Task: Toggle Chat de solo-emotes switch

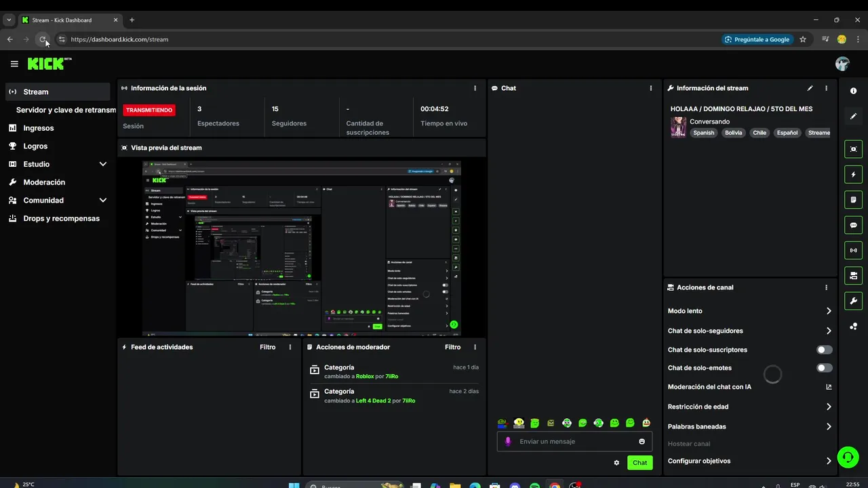Action: click(x=825, y=368)
